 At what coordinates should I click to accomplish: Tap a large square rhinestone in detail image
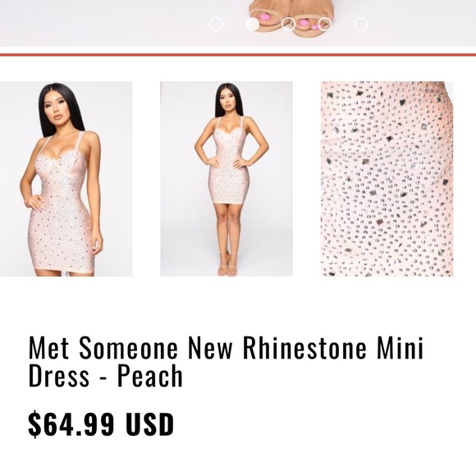(390, 140)
